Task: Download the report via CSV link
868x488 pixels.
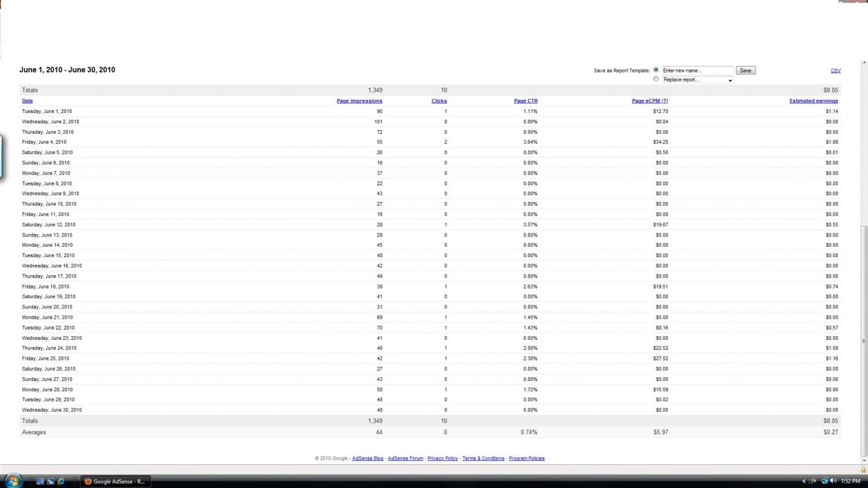Action: click(x=835, y=71)
